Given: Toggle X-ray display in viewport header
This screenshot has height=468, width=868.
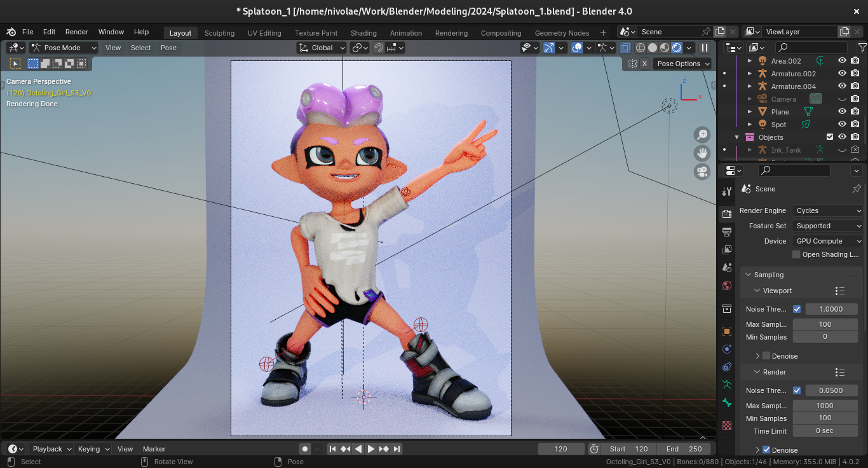Looking at the screenshot, I should (625, 48).
